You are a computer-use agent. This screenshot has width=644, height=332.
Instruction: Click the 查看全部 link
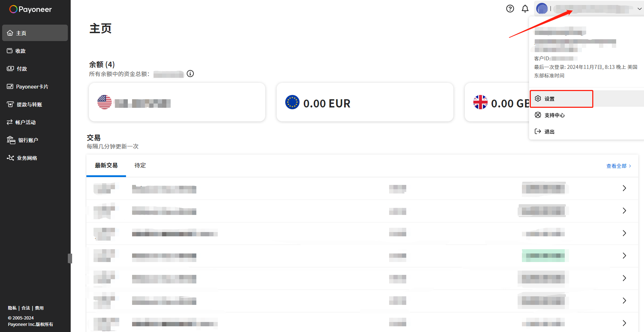point(619,166)
